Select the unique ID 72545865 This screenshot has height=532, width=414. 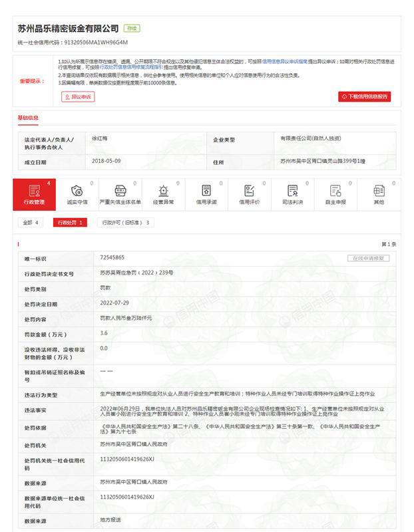point(112,257)
